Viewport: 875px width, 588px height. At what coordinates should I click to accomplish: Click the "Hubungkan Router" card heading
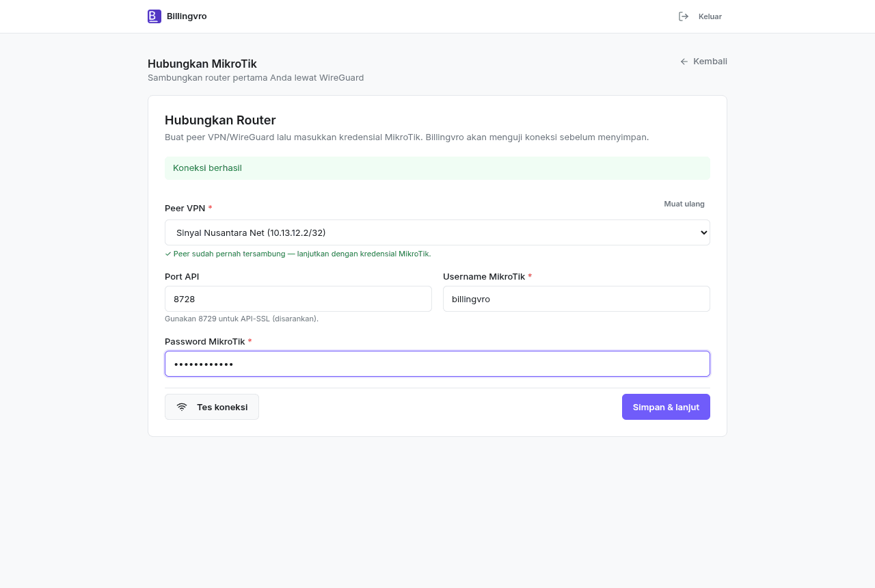click(x=220, y=120)
